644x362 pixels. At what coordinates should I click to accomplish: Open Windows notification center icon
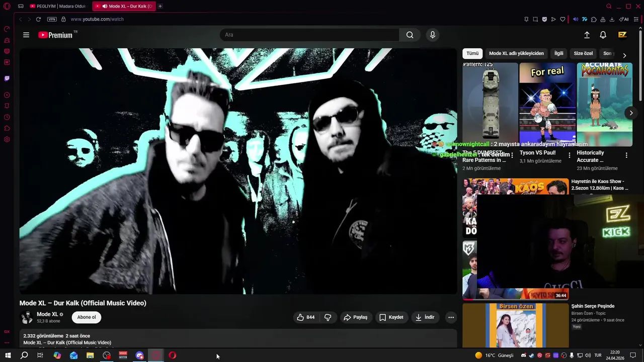coord(633,355)
